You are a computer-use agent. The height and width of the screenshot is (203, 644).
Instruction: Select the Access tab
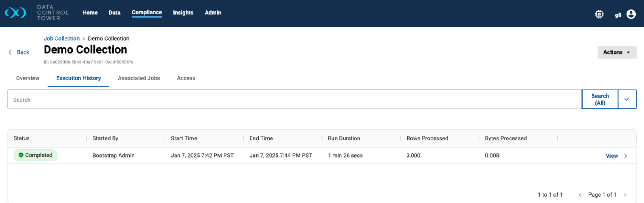(186, 78)
